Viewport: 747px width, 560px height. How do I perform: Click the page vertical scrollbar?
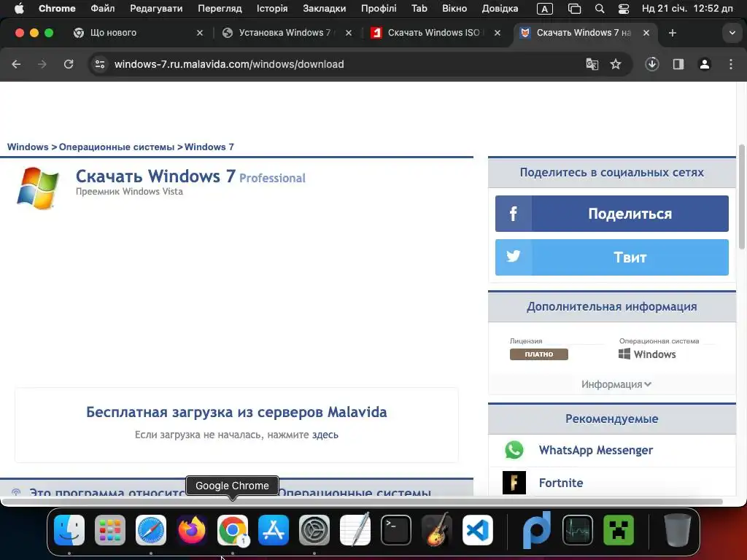[x=741, y=196]
